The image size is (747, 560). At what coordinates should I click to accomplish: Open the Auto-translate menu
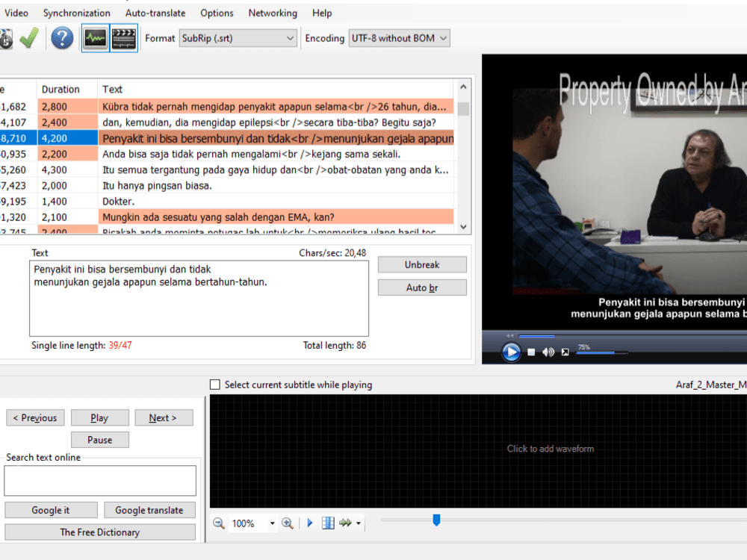tap(155, 13)
